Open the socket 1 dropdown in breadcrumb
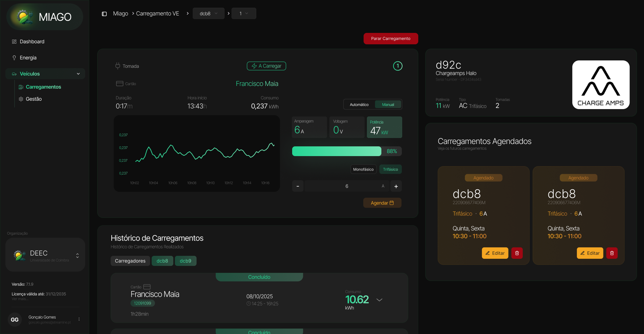The height and width of the screenshot is (334, 644). [244, 14]
